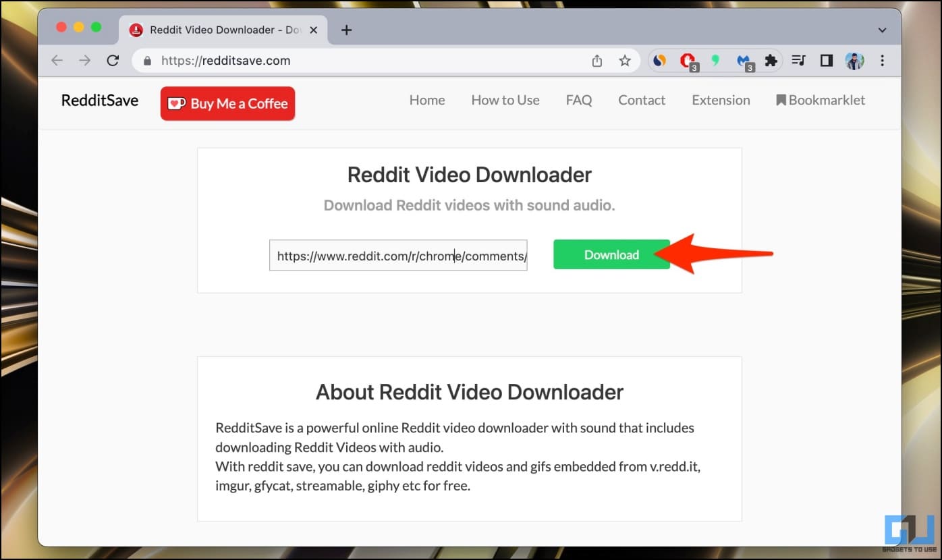Open the Bookmarklet nav link
942x560 pixels.
(x=821, y=101)
